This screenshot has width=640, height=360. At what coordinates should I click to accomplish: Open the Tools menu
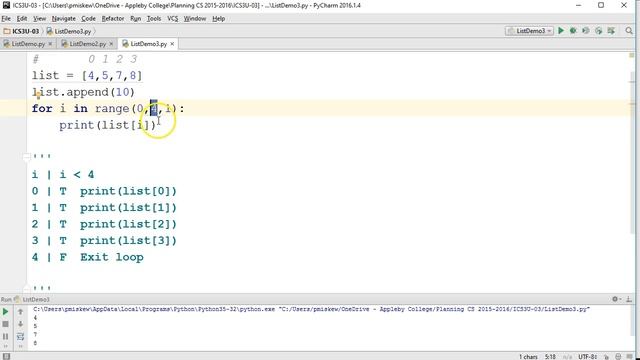coord(154,18)
